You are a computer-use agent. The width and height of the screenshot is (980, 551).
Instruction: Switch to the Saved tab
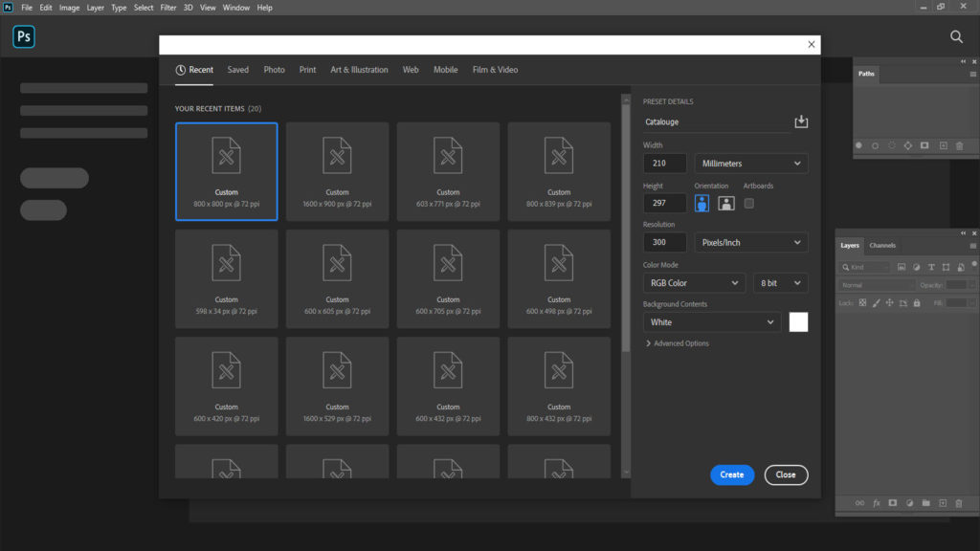237,70
